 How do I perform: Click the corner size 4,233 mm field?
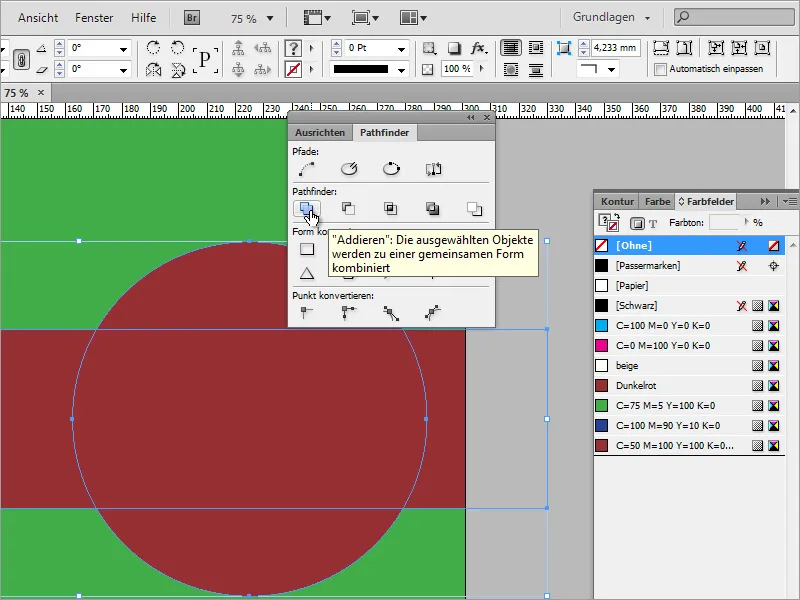click(615, 48)
